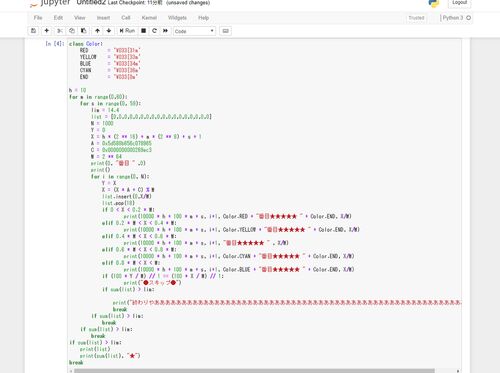Click the 'list.insert(0,X/M)' code line
The width and height of the screenshot is (500, 373).
127,196
